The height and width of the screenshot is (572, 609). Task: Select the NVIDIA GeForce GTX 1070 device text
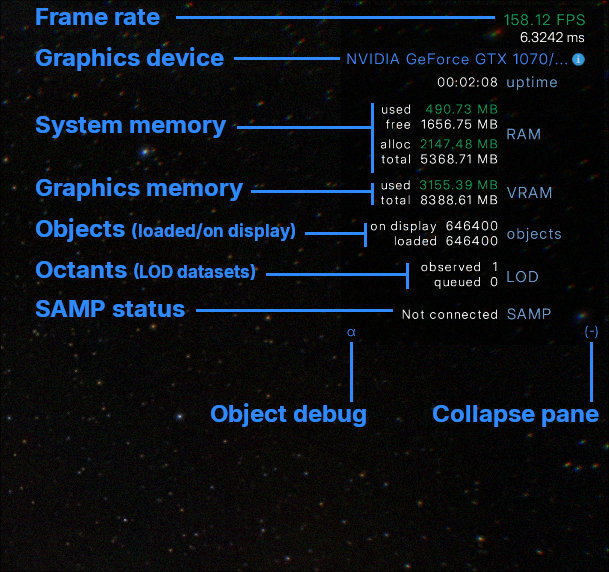(457, 59)
